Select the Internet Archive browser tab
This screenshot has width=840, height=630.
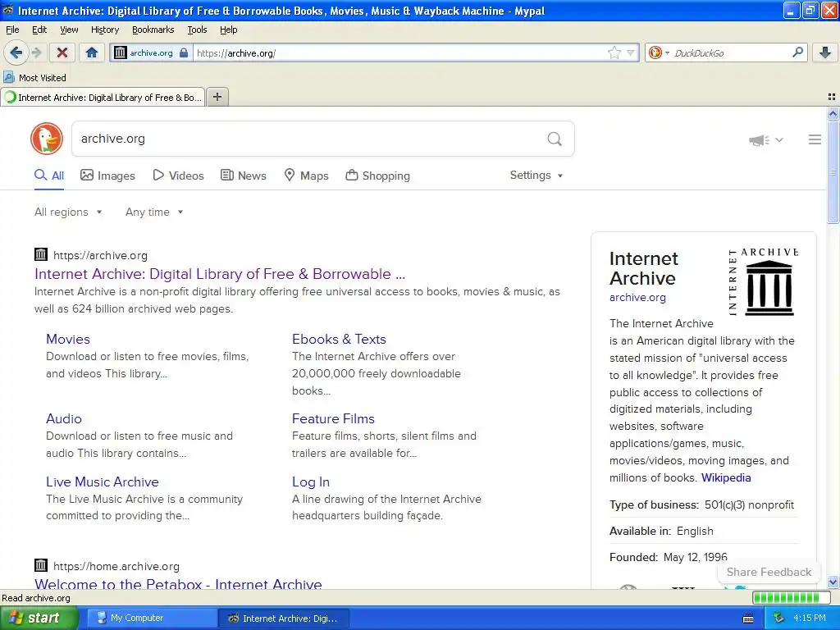103,98
